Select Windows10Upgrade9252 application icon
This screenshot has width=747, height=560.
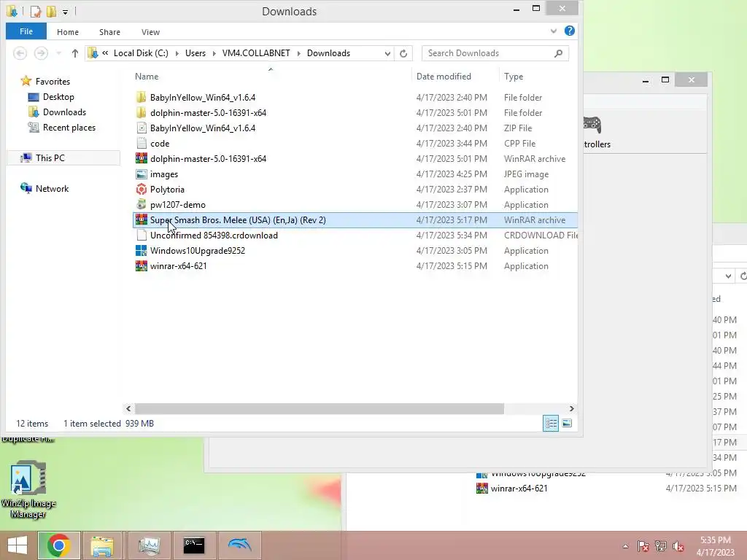click(x=141, y=251)
